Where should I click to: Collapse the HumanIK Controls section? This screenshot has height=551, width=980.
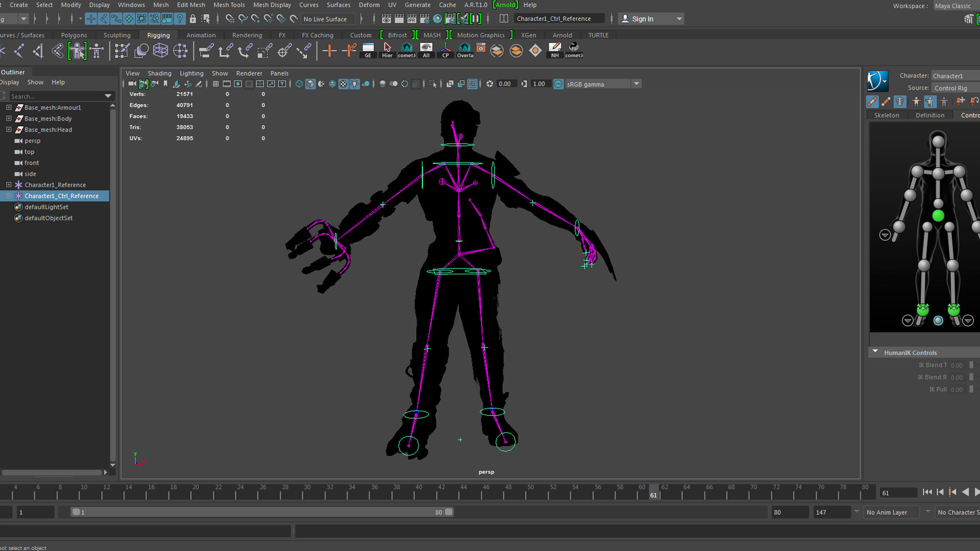coord(875,352)
